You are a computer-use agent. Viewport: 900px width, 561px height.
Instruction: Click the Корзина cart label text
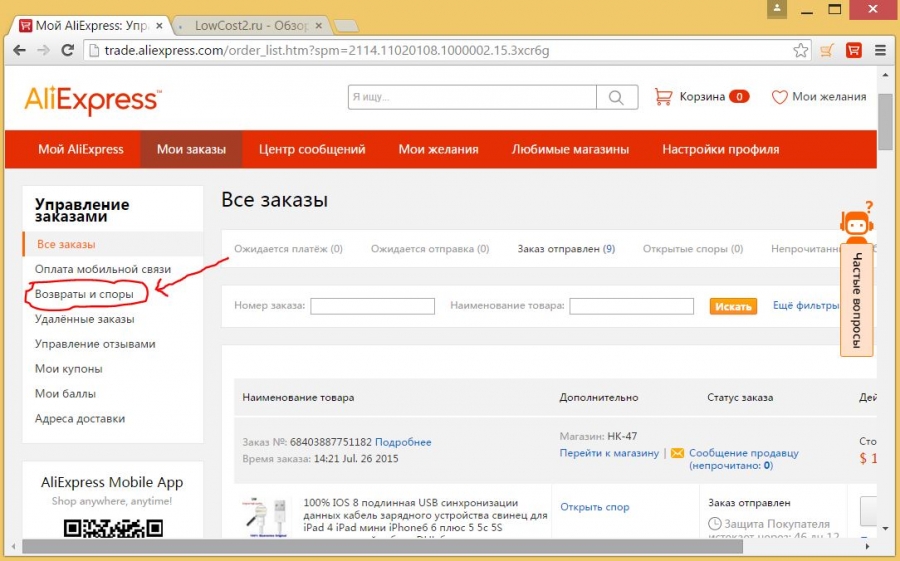702,96
